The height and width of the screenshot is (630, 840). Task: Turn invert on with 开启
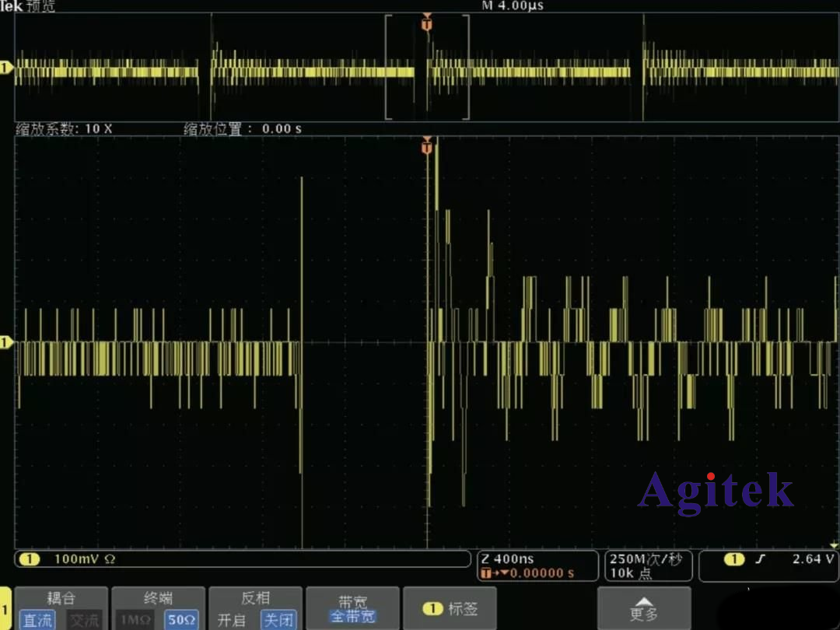tap(231, 620)
